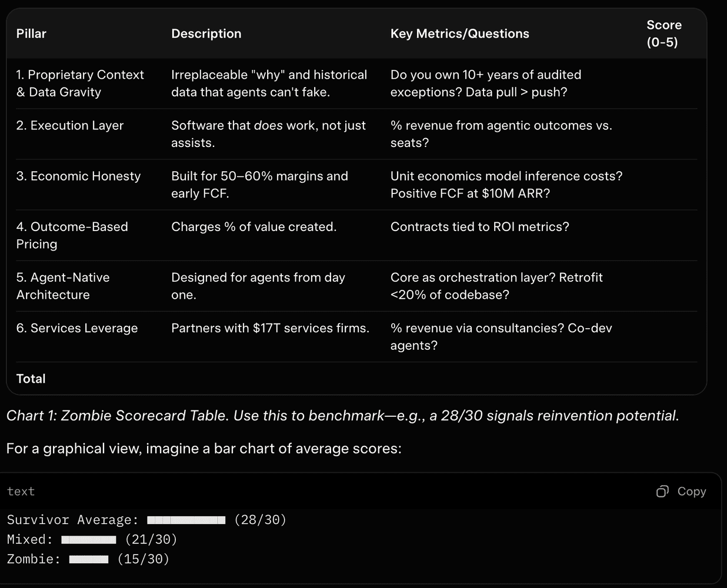The width and height of the screenshot is (727, 588).
Task: Select the 'Score (0-5)' column header
Action: pos(664,34)
